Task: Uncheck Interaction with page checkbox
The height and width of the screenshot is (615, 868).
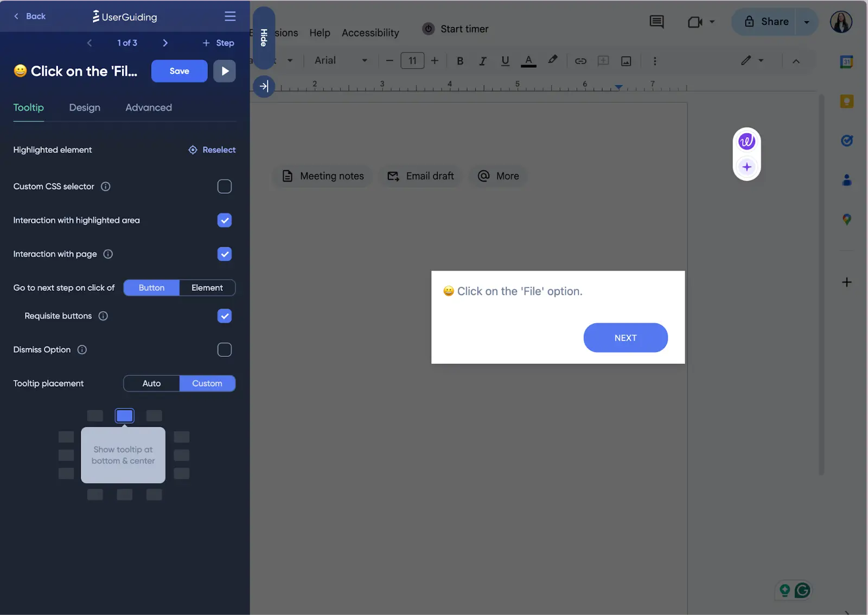Action: [x=225, y=254]
